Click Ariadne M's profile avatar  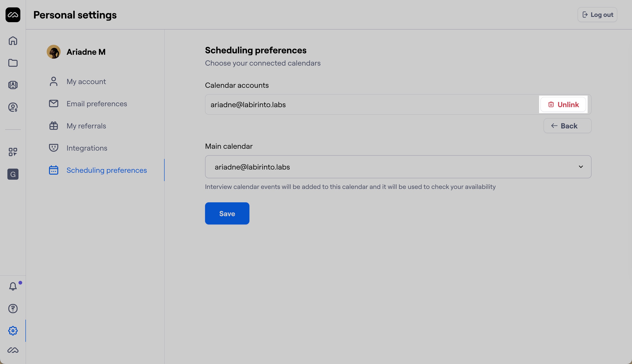(54, 52)
